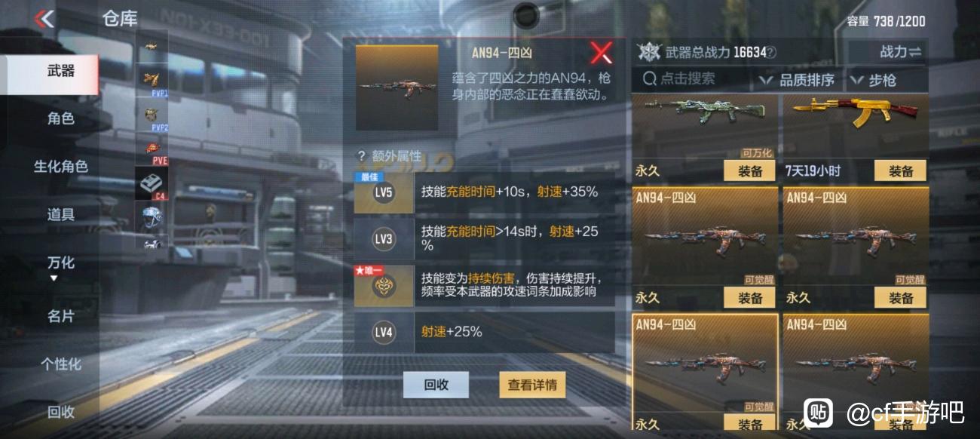Select the PVE loadout slot icon

152,149
